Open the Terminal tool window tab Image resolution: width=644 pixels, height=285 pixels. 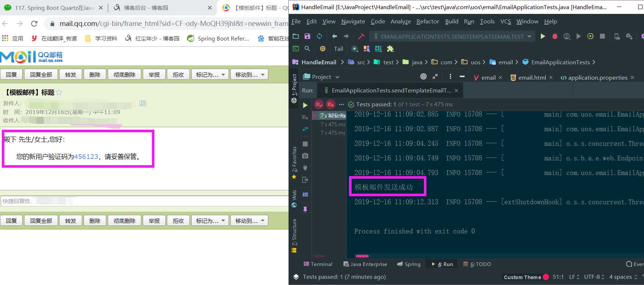pyautogui.click(x=318, y=264)
